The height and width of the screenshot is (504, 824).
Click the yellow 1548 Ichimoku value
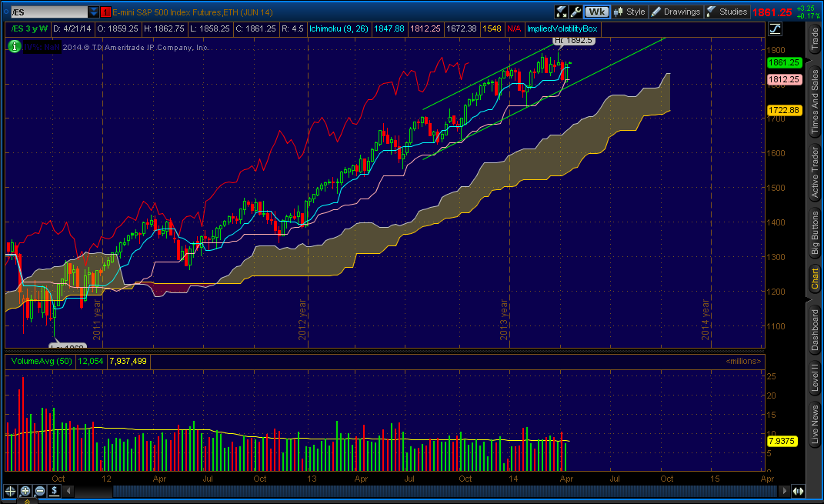492,28
